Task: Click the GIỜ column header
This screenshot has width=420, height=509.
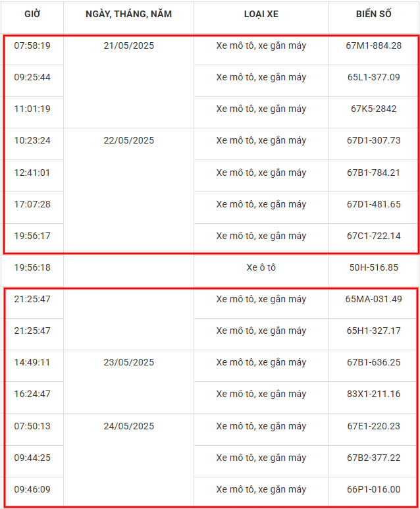Action: (x=32, y=14)
